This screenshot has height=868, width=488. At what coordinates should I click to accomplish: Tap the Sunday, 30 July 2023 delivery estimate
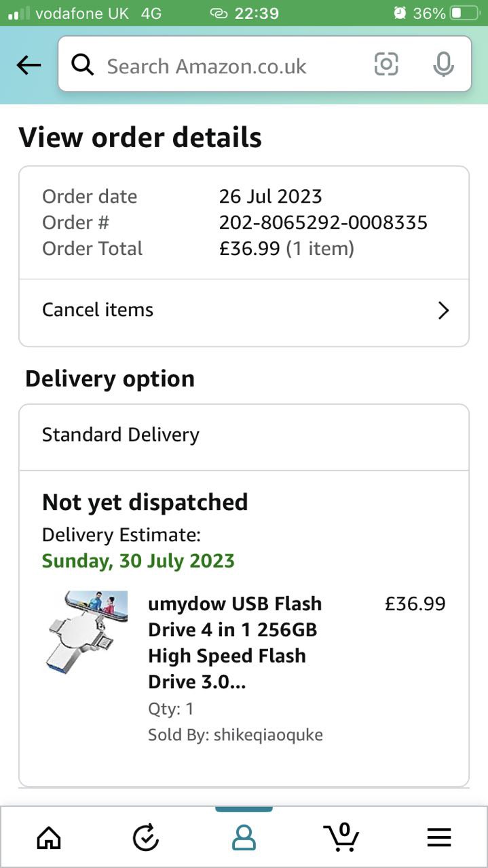[x=138, y=561]
